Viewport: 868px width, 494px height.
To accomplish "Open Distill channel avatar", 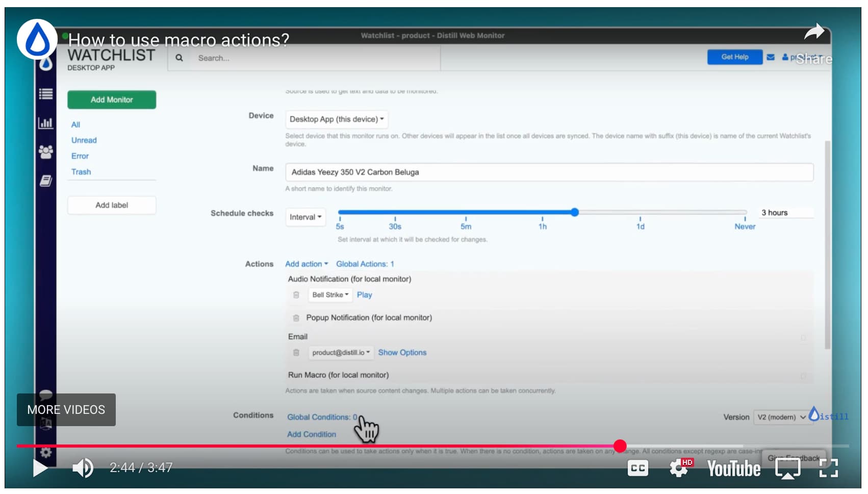I will [x=37, y=39].
